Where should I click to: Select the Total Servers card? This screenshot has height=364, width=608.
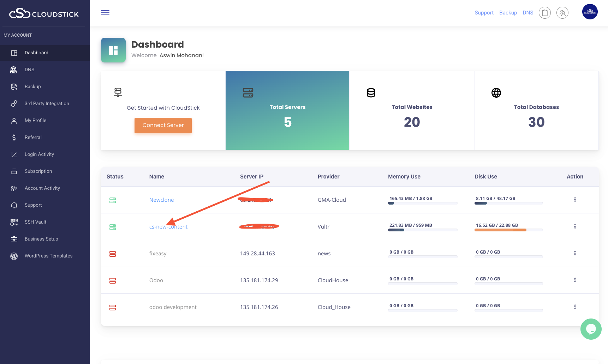pos(287,110)
